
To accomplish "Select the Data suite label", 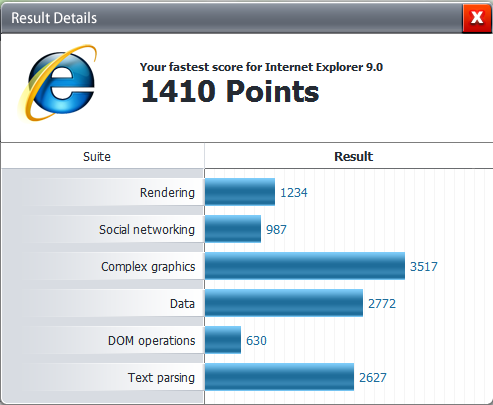I will pyautogui.click(x=182, y=304).
